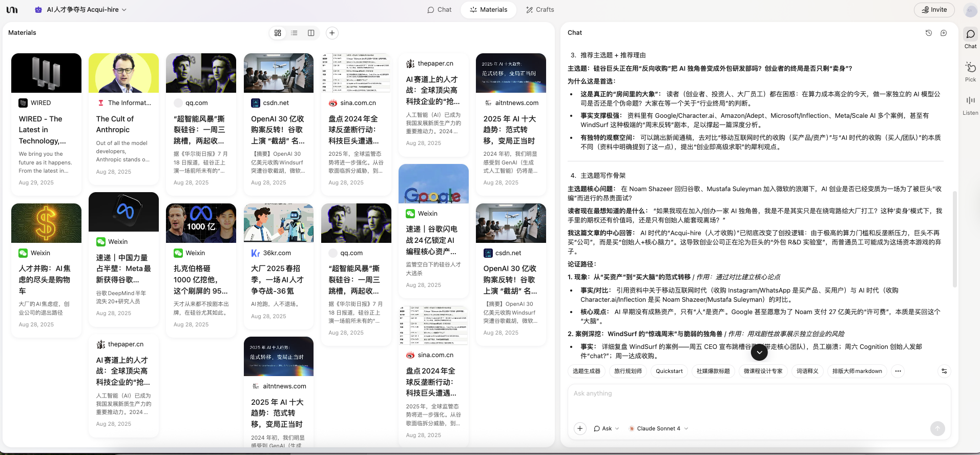Open the Claude Sonnet 4 model selector
Viewport: 980px width, 455px height.
tap(658, 428)
